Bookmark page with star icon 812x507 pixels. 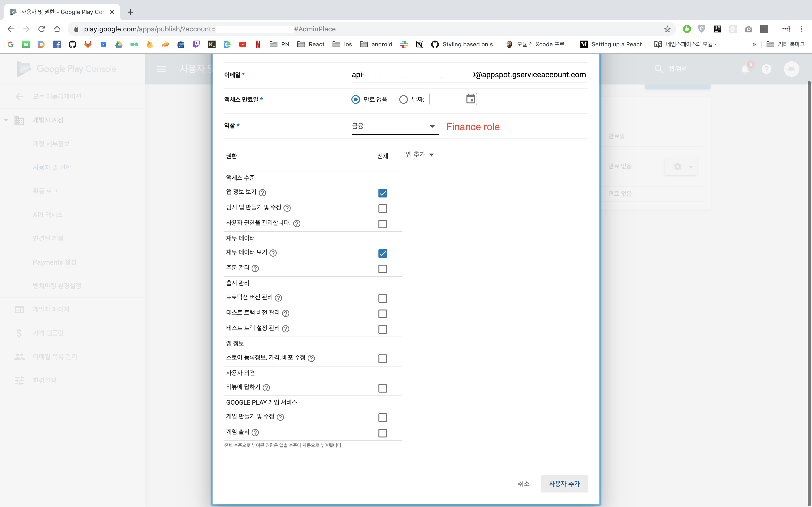pos(667,29)
